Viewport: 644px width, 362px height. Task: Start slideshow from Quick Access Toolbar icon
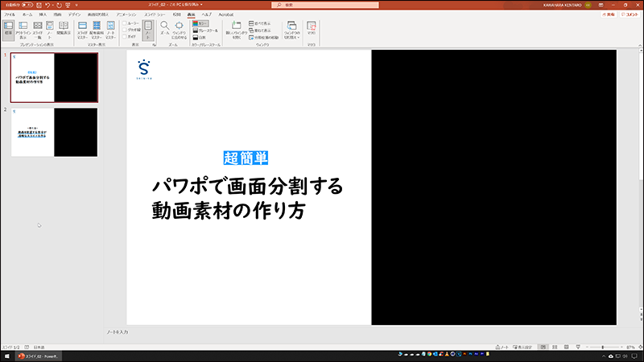(68, 5)
